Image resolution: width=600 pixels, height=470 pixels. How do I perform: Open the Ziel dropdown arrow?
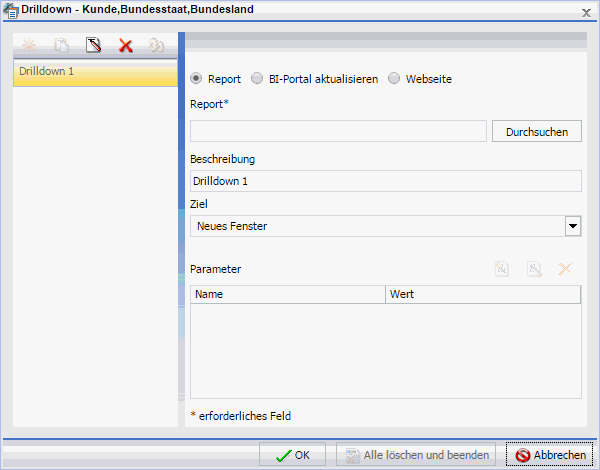pyautogui.click(x=573, y=226)
